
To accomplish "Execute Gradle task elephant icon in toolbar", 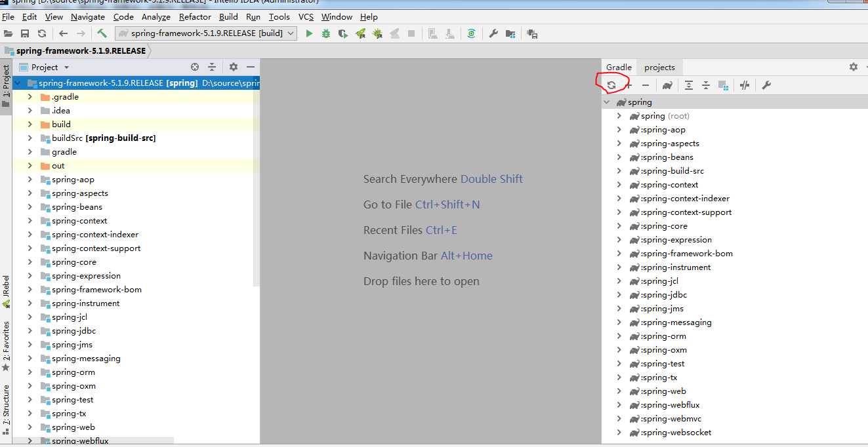I will (667, 85).
